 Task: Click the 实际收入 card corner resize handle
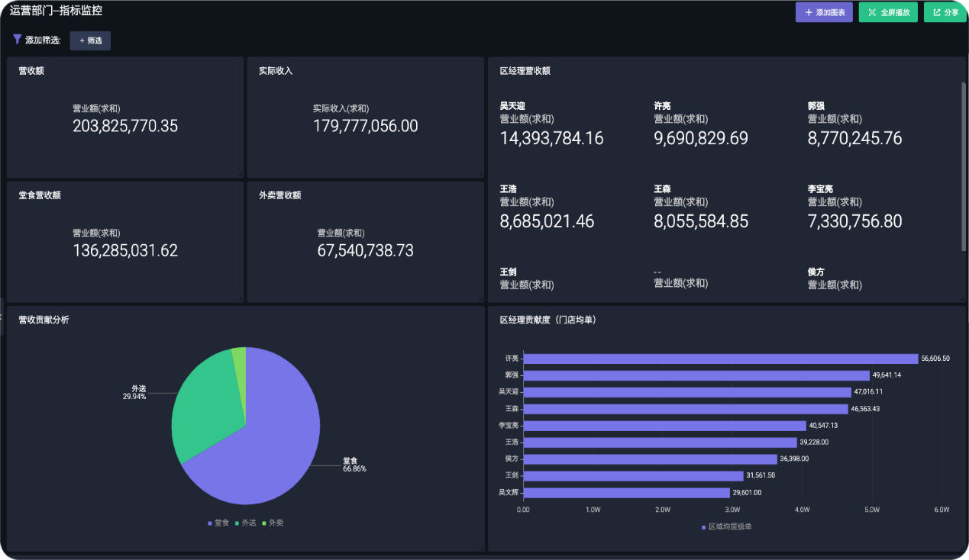(480, 174)
